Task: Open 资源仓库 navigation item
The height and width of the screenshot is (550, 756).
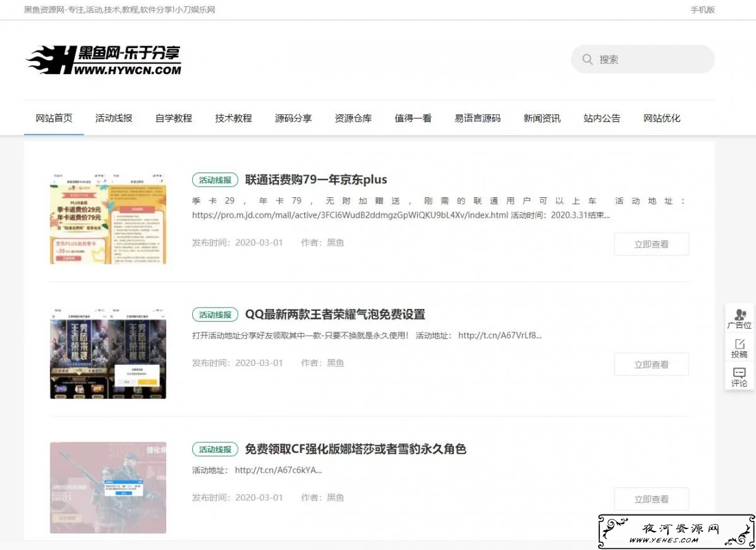Action: [x=353, y=118]
